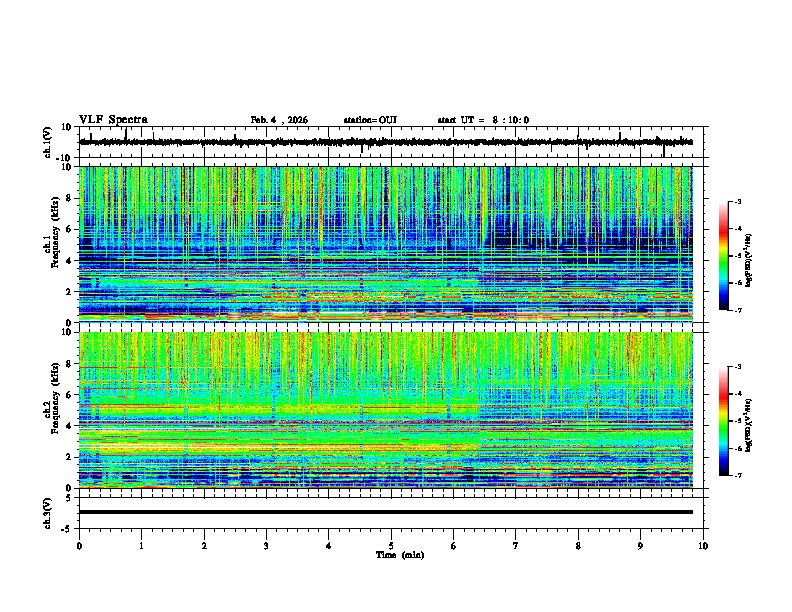This screenshot has width=792, height=612.
Task: Click inside the ch.2 spectrogram panel
Action: 386,410
